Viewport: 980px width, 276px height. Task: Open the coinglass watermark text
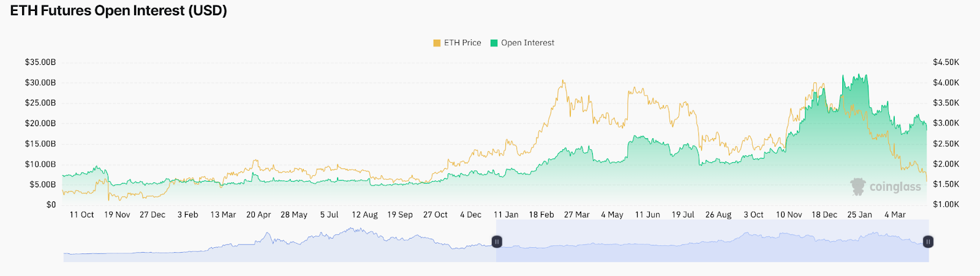[x=895, y=187]
